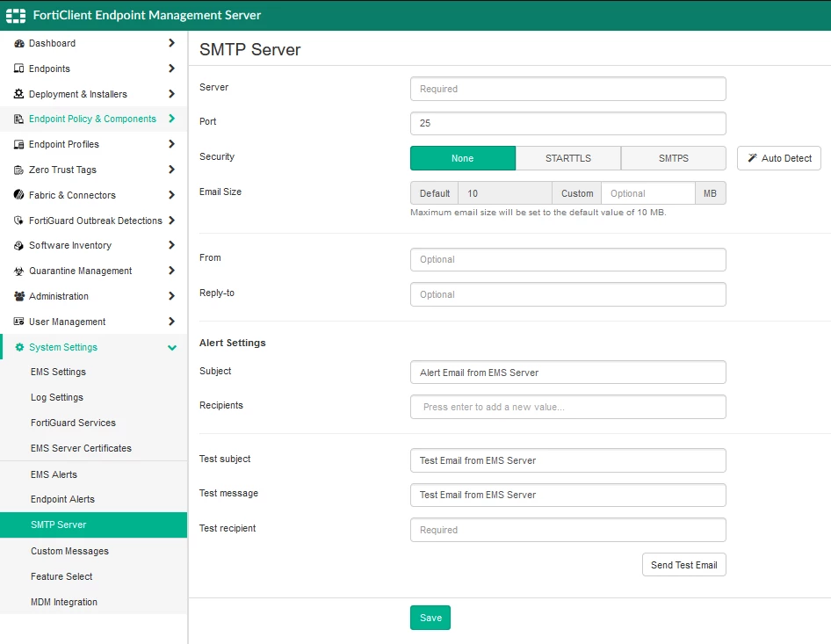
Task: Open Feature Select submenu item
Action: pos(93,576)
